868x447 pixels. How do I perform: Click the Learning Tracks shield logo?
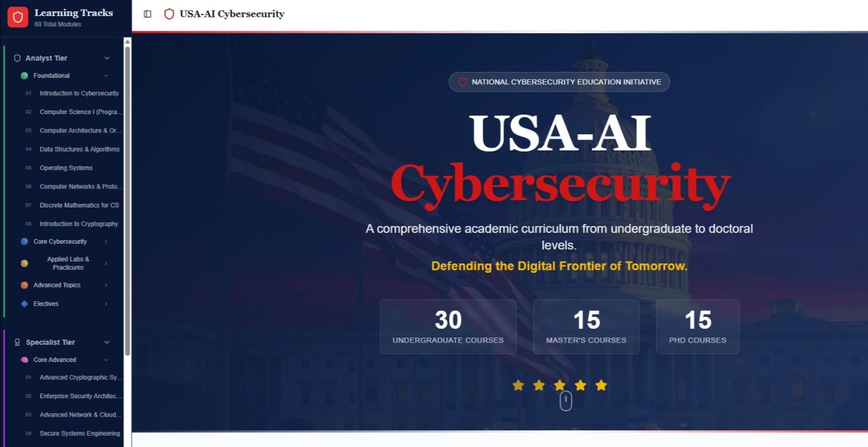(x=17, y=17)
